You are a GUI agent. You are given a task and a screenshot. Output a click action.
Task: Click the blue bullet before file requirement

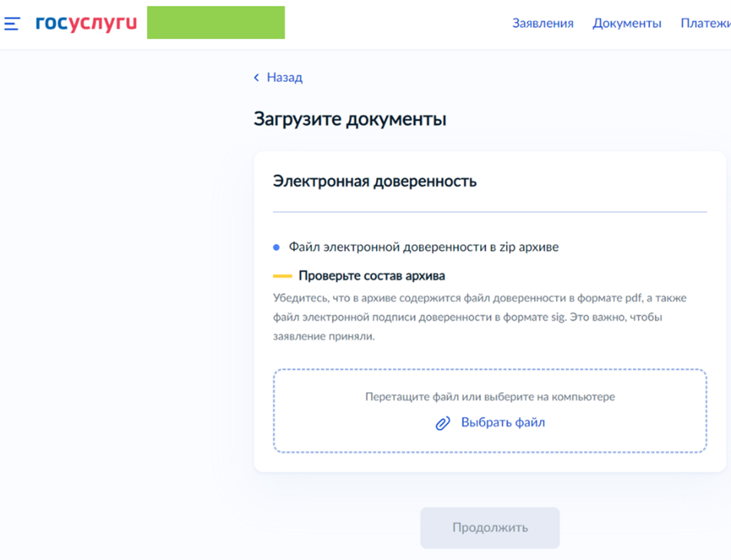click(x=277, y=248)
